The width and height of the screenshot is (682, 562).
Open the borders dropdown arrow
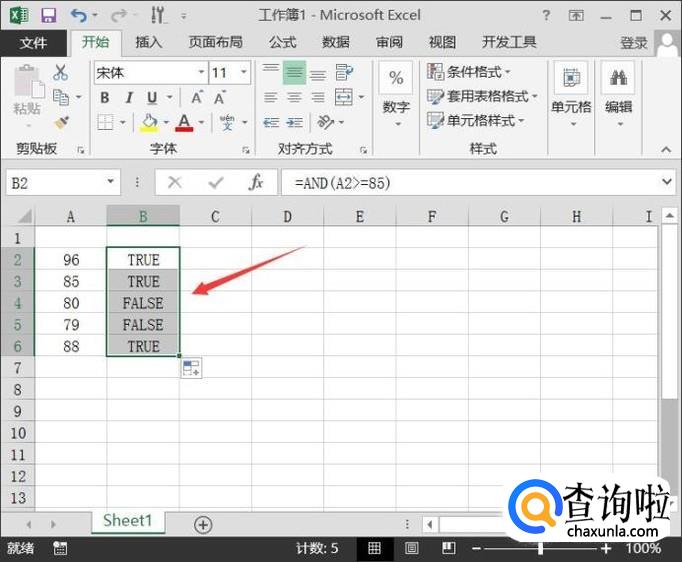[123, 122]
